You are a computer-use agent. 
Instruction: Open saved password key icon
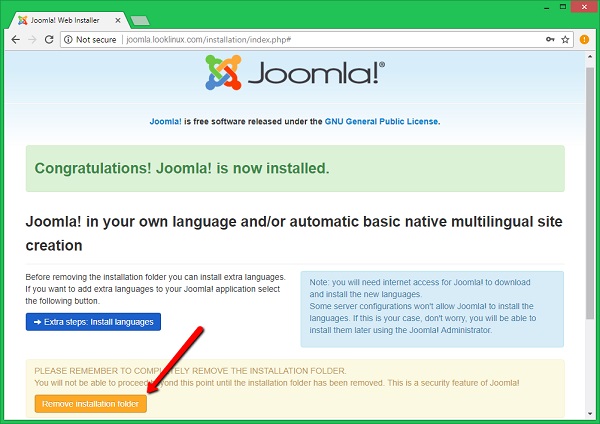[x=550, y=39]
